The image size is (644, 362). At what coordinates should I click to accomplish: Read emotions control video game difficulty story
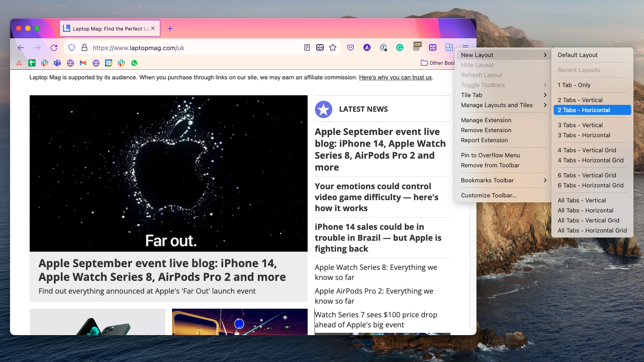point(377,197)
